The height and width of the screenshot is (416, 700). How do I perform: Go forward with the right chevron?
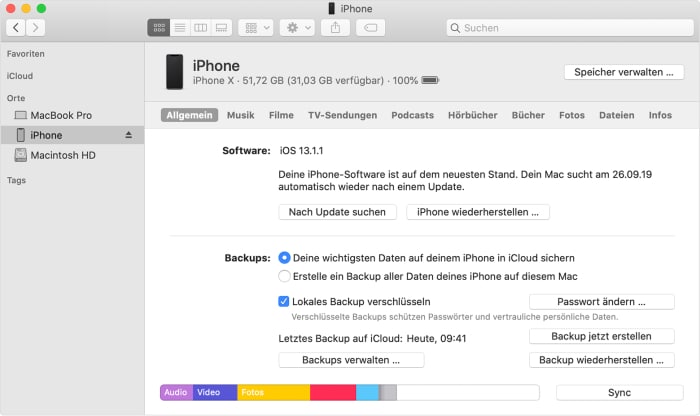point(35,28)
